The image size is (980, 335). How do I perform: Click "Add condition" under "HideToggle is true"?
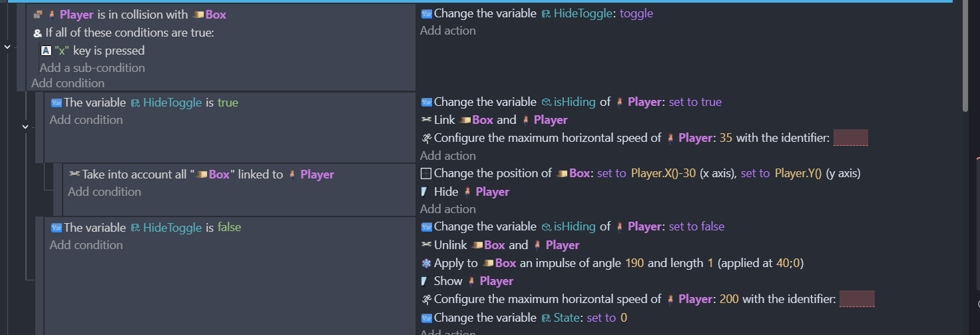pyautogui.click(x=86, y=120)
